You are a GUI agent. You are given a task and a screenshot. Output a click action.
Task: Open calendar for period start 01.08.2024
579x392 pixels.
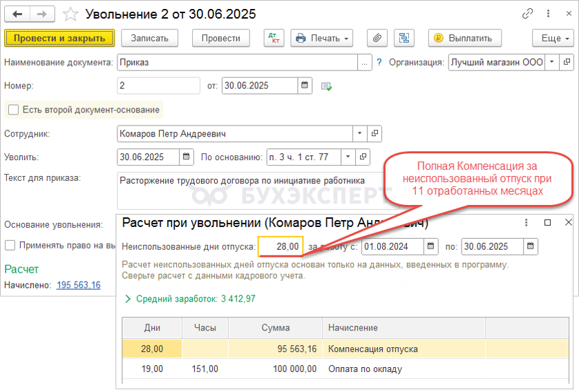(431, 246)
